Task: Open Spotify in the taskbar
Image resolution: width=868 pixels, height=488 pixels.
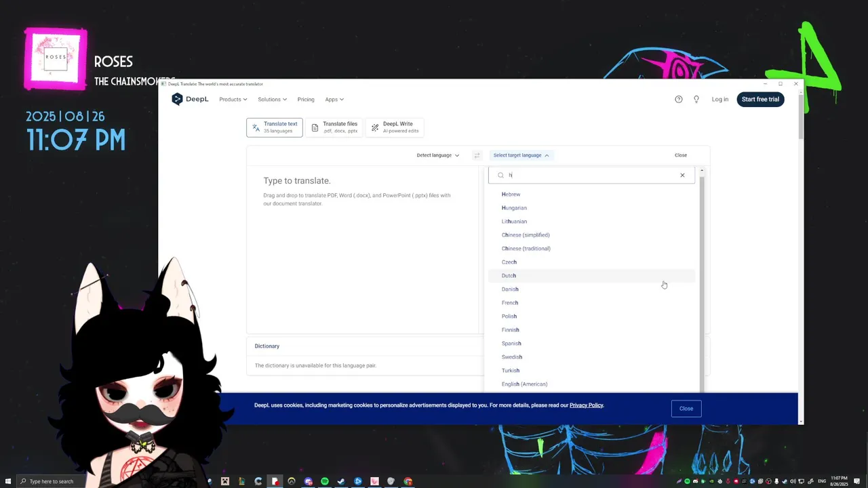Action: pos(325,481)
